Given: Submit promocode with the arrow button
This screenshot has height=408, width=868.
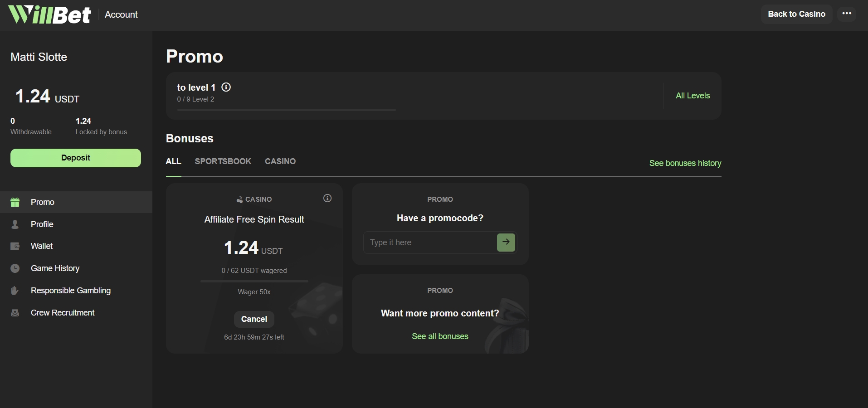Looking at the screenshot, I should coord(506,242).
